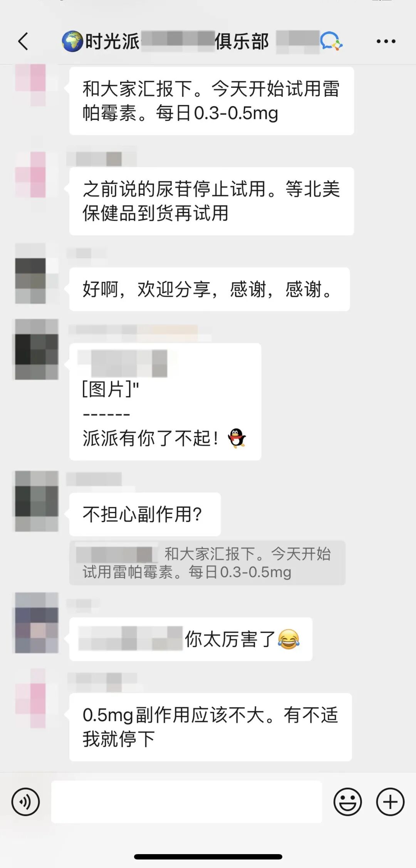Tap avatar beside 你太厉害了 message
This screenshot has width=416, height=868.
[x=37, y=623]
